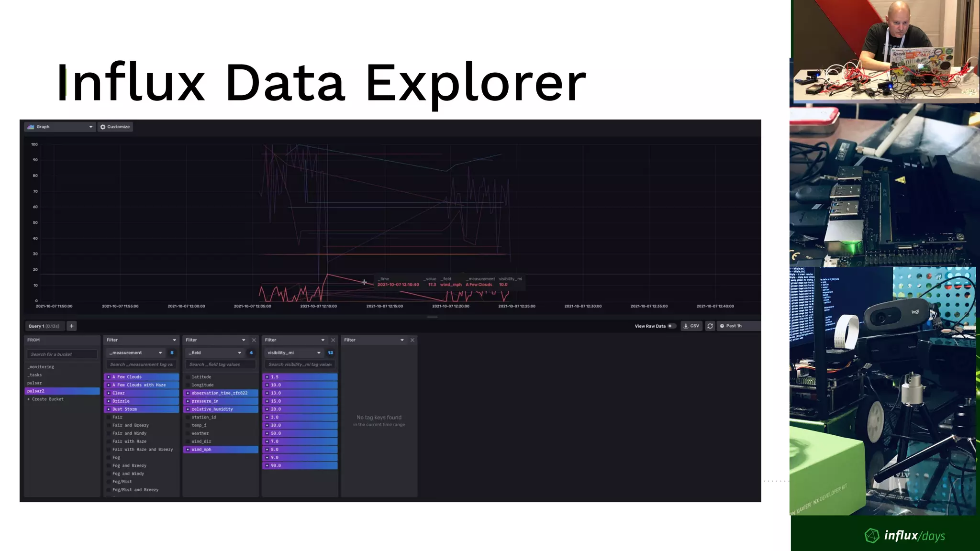The height and width of the screenshot is (551, 980).
Task: Deselect the wind_mph field
Action: 221,450
